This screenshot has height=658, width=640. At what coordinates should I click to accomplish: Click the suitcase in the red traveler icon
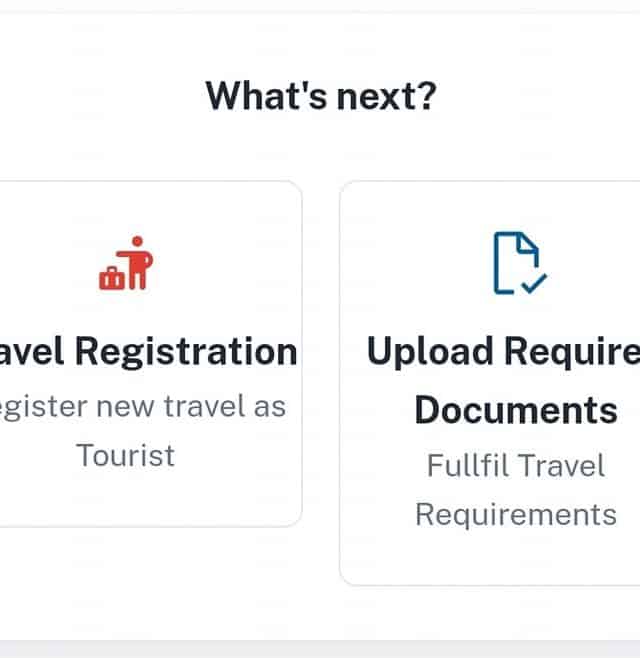111,279
